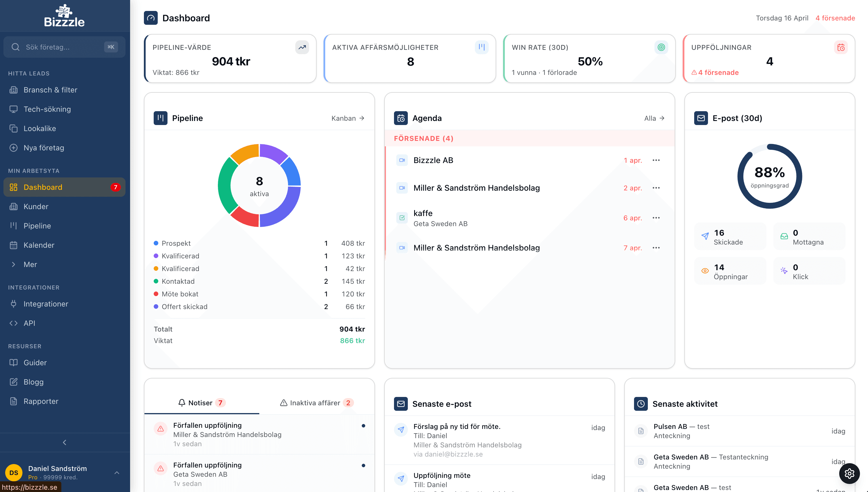Collapse the sidebar with the chevron arrow
The height and width of the screenshot is (492, 868).
(x=64, y=442)
